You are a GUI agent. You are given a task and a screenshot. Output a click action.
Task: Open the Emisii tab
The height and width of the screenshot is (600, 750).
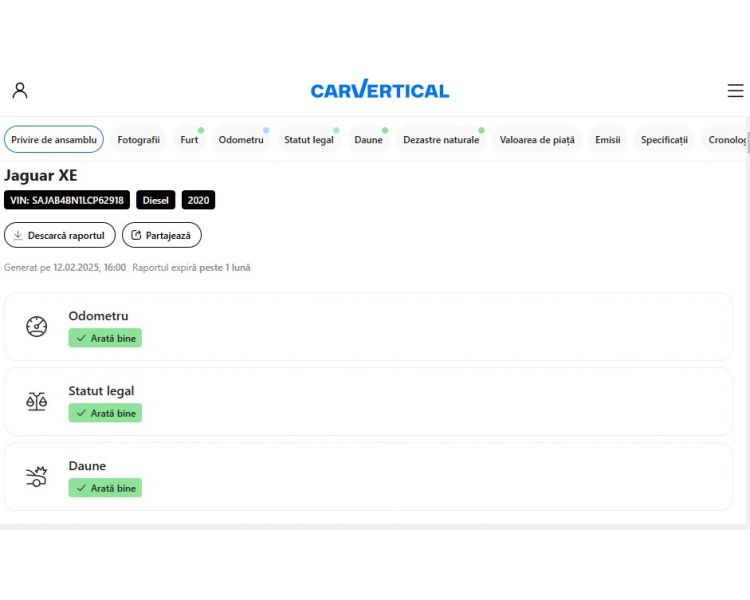tap(607, 140)
